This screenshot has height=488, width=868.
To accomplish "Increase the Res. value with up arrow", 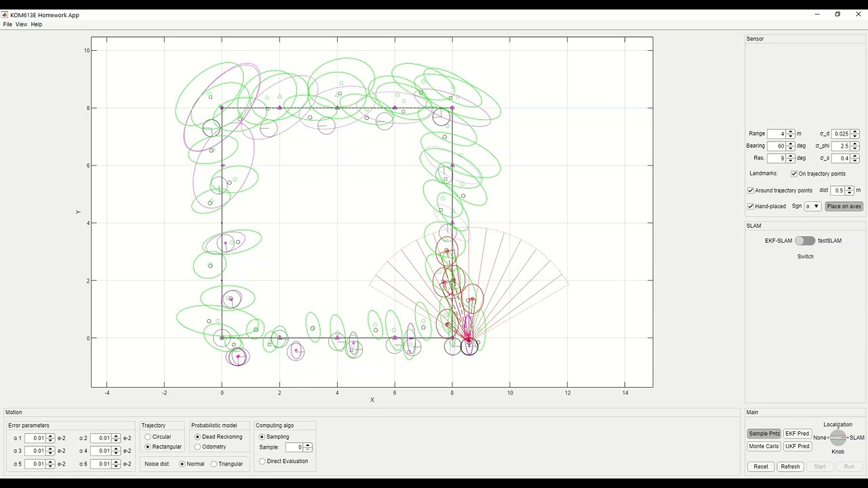I will tap(791, 156).
